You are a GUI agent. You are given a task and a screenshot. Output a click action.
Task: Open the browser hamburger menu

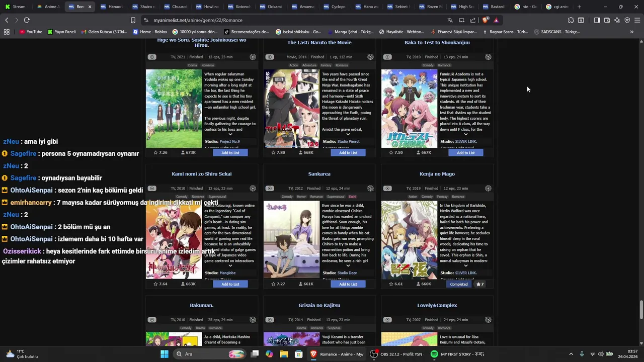[637, 20]
